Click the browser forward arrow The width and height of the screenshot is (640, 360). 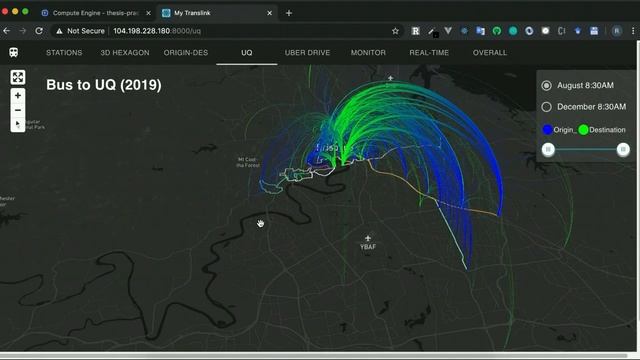pos(23,31)
